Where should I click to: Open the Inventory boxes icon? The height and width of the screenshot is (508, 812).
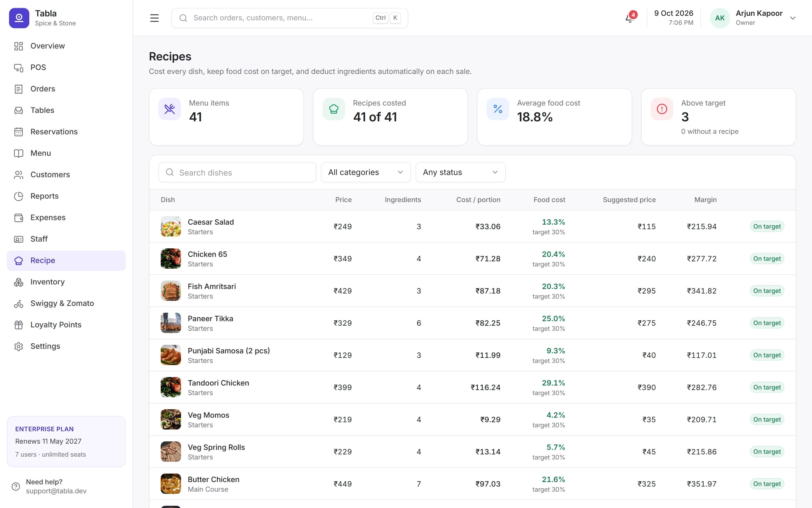point(18,282)
